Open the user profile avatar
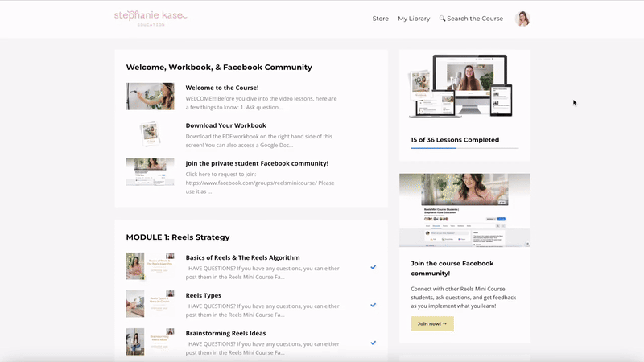Image resolution: width=644 pixels, height=362 pixels. click(x=522, y=19)
